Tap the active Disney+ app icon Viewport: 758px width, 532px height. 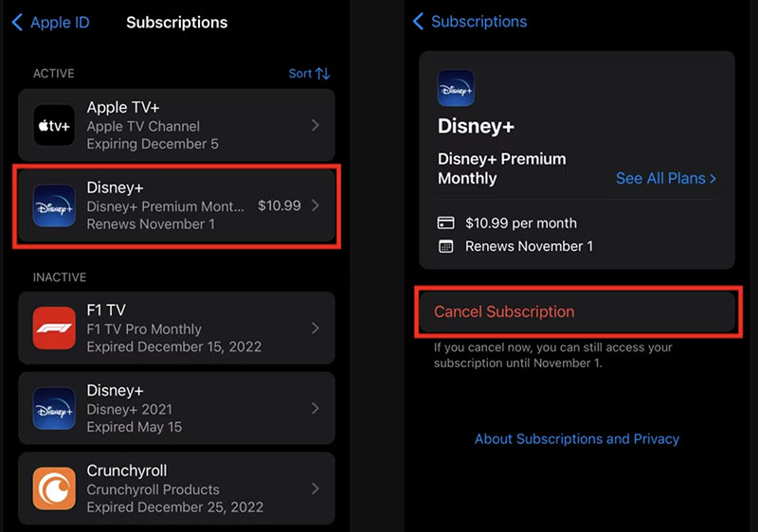tap(54, 205)
